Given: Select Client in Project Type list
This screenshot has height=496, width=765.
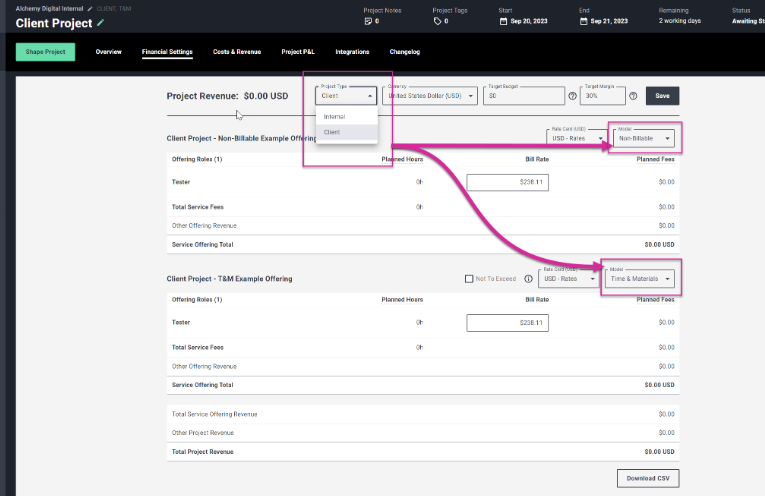Looking at the screenshot, I should tap(347, 132).
